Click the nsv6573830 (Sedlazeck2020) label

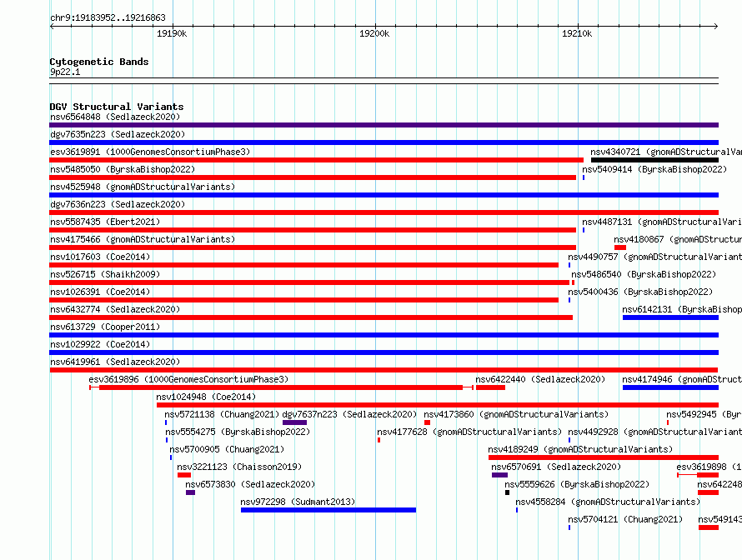[250, 484]
